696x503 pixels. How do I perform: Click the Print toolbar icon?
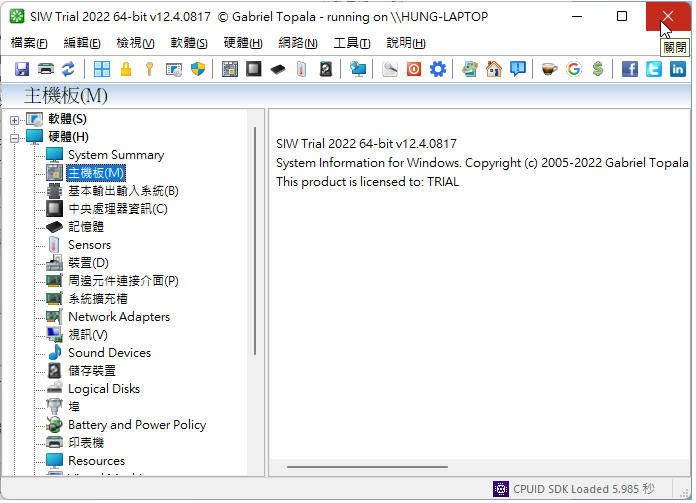(x=46, y=69)
